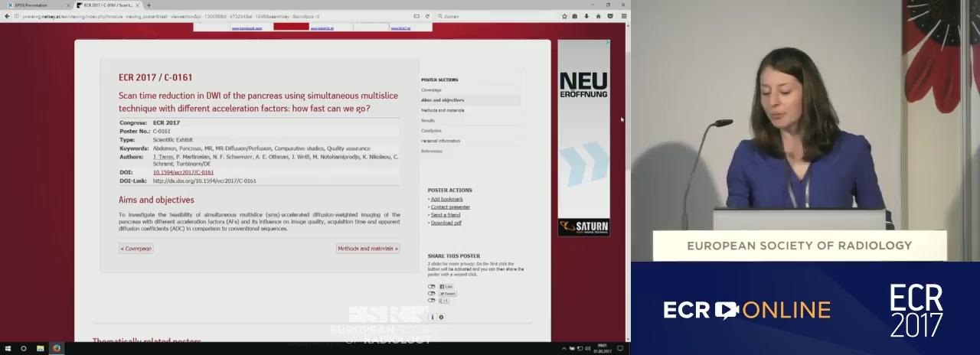This screenshot has height=355, width=980.
Task: Open the References poster section
Action: [x=432, y=151]
